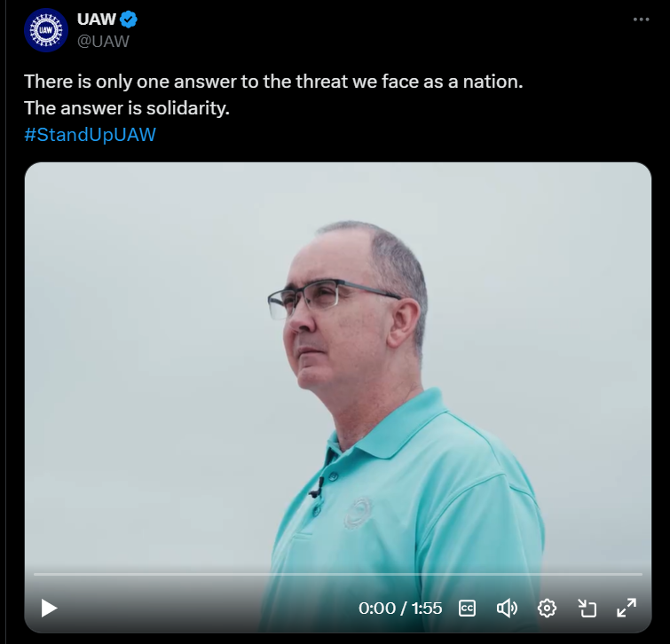Click the lapel microphone on the teal shirt

click(x=318, y=487)
